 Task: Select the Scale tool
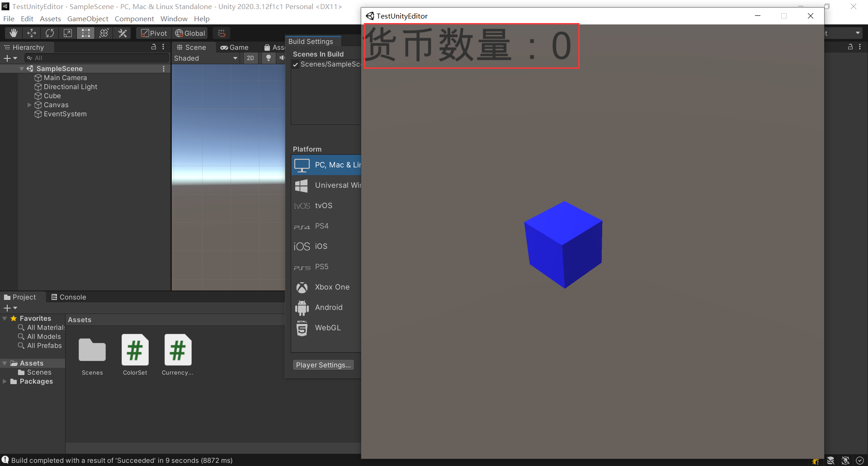point(67,33)
